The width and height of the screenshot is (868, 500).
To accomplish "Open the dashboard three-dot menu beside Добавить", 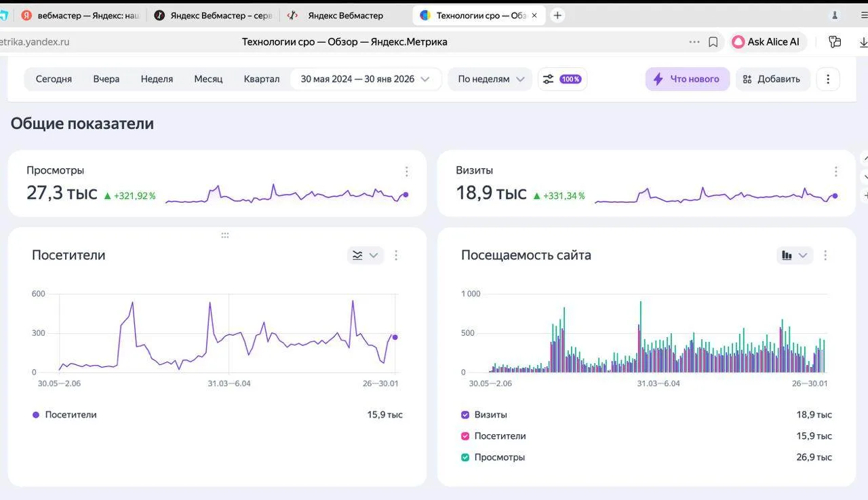I will pos(828,79).
